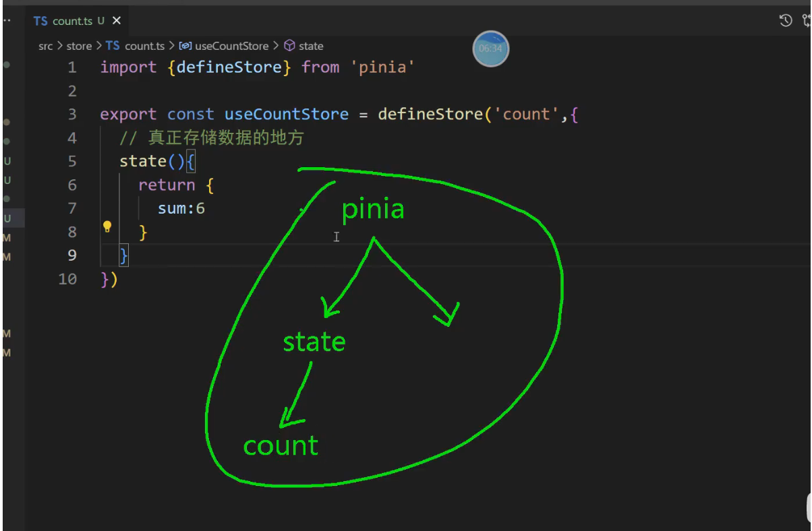This screenshot has height=531, width=812.
Task: Click line number 3 in the gutter
Action: tap(72, 115)
